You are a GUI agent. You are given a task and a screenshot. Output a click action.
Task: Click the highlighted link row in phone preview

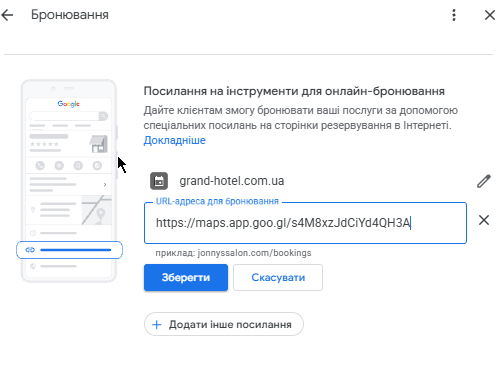click(69, 250)
